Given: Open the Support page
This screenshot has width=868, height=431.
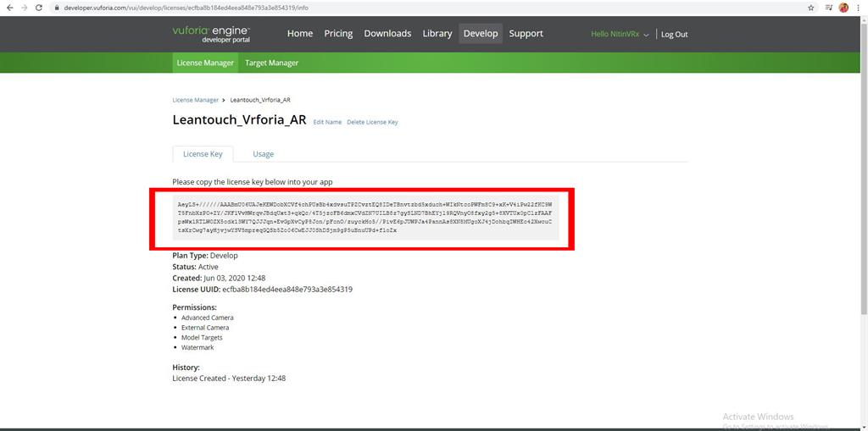Looking at the screenshot, I should [526, 34].
